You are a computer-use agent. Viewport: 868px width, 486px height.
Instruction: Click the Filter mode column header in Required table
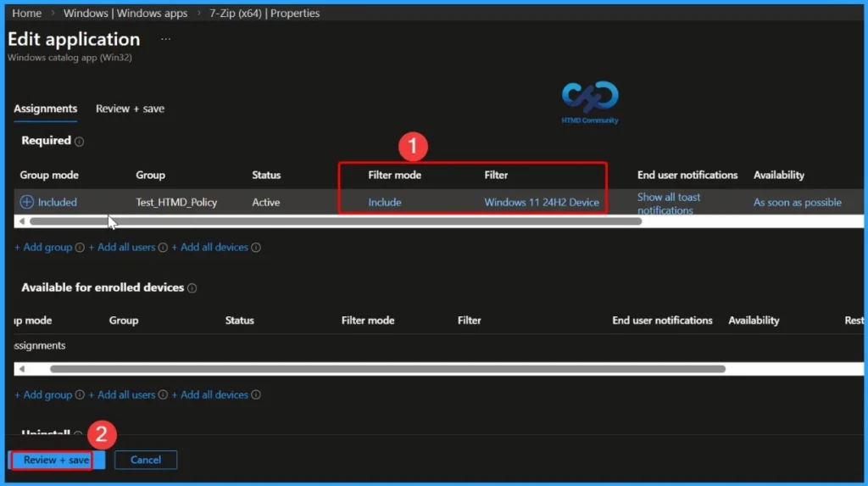pyautogui.click(x=395, y=175)
